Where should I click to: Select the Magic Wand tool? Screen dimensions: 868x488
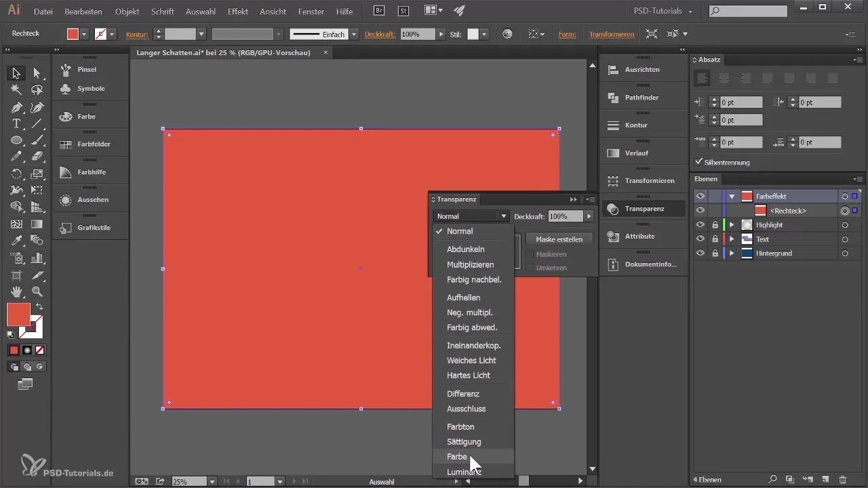click(16, 90)
